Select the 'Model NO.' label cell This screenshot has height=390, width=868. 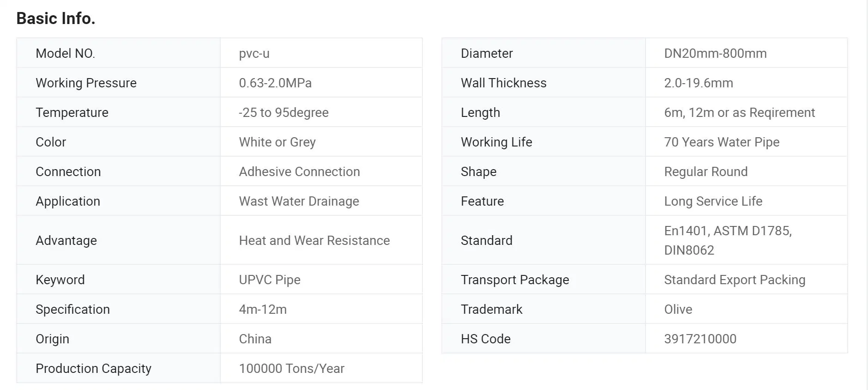119,53
